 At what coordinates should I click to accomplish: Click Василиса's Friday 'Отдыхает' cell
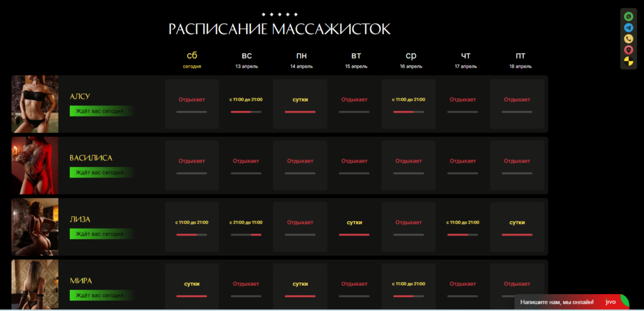click(x=517, y=166)
